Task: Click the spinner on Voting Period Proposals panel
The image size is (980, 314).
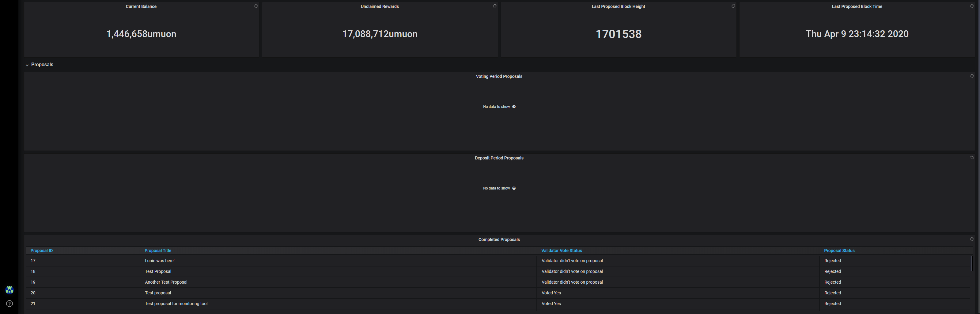Action: pos(972,76)
